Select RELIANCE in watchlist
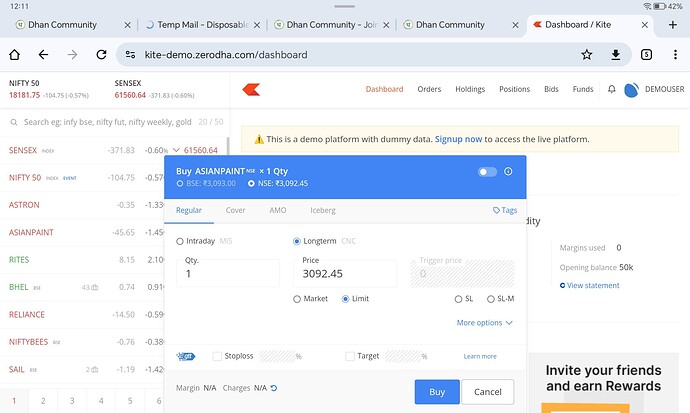690x413 pixels. 27,314
